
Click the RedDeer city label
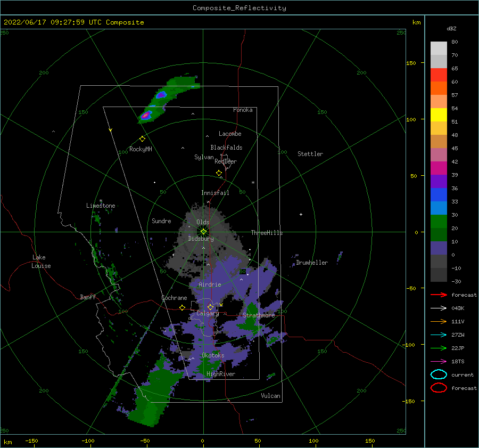pyautogui.click(x=226, y=161)
